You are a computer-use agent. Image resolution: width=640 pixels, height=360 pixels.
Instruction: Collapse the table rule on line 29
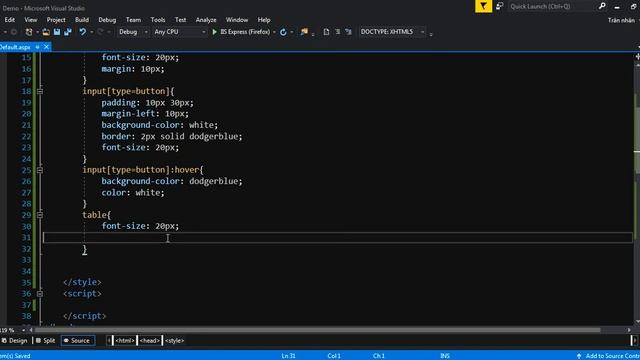click(40, 215)
